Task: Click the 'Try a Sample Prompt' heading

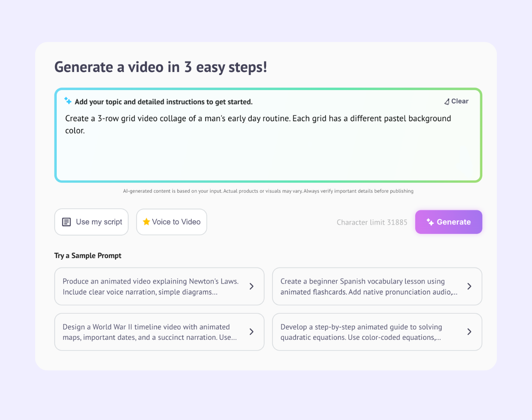Action: coord(88,255)
